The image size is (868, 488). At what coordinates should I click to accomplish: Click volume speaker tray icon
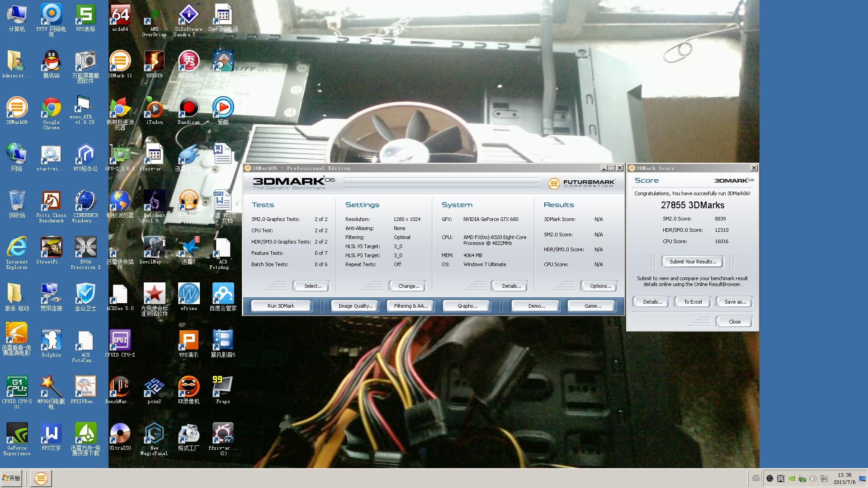tap(813, 479)
